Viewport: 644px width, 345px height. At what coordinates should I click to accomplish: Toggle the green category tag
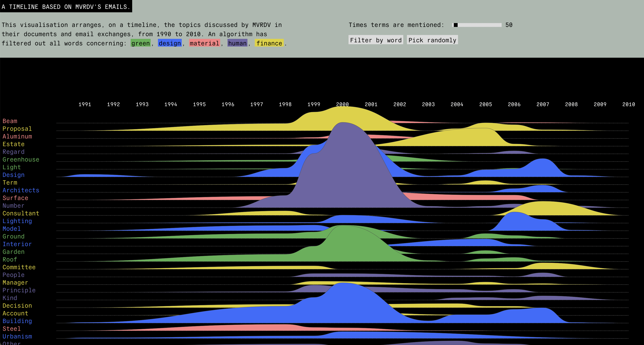tap(140, 43)
